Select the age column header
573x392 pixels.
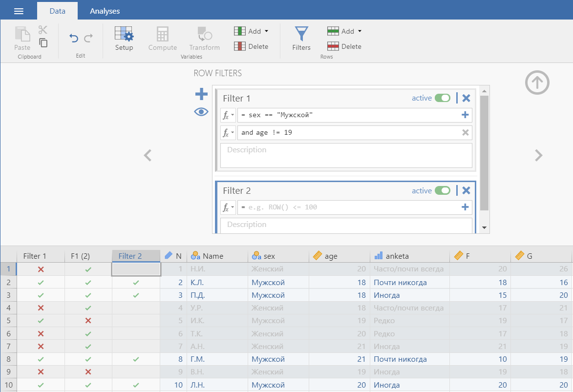tap(340, 256)
